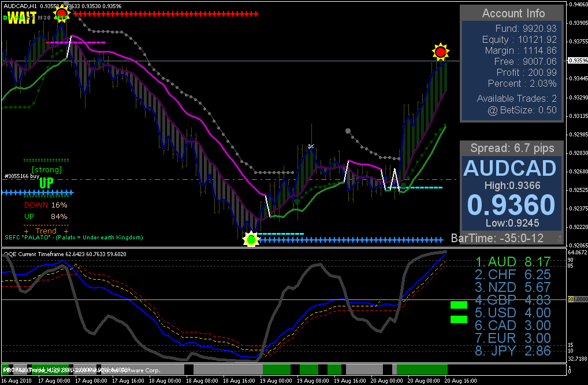The width and height of the screenshot is (588, 385).
Task: Click the large gray parabolic dot
Action: click(x=348, y=131)
